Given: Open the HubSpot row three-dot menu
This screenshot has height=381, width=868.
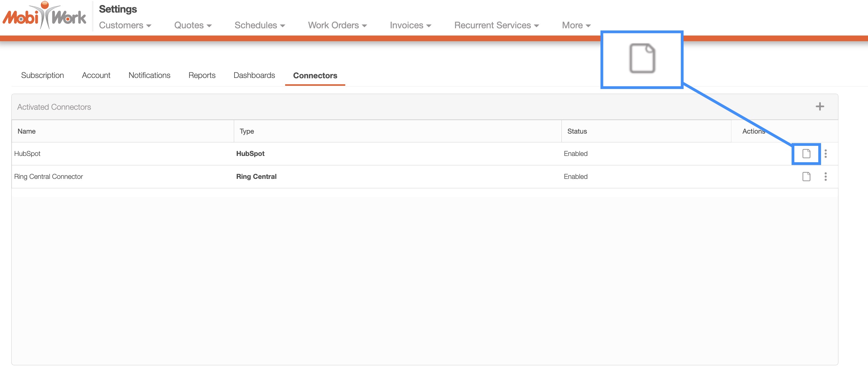Looking at the screenshot, I should tap(825, 154).
